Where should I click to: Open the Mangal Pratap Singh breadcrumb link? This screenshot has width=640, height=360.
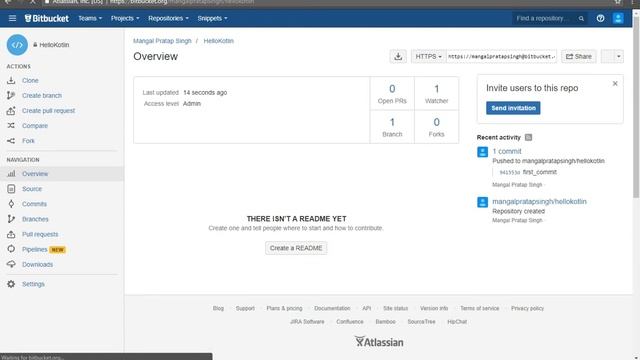[x=162, y=41]
